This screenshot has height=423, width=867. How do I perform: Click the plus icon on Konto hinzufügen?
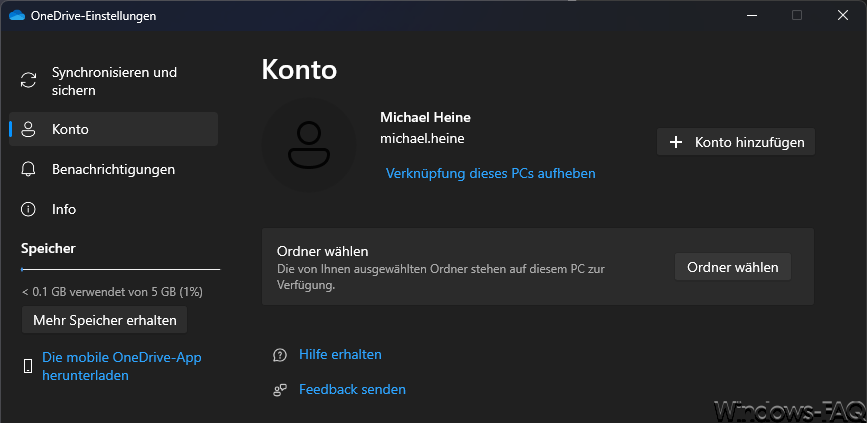[676, 142]
